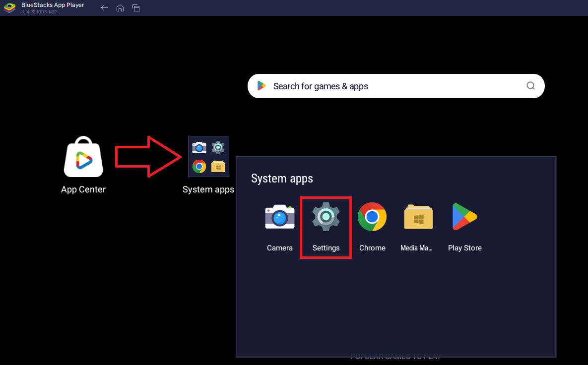This screenshot has width=588, height=365.
Task: Click the System apps label under folder
Action: 208,189
